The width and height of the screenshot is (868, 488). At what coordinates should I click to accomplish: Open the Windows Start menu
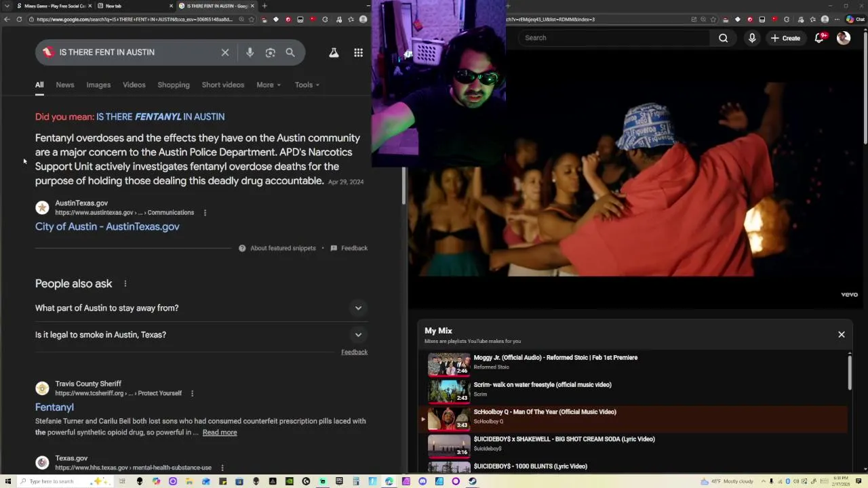(7, 481)
